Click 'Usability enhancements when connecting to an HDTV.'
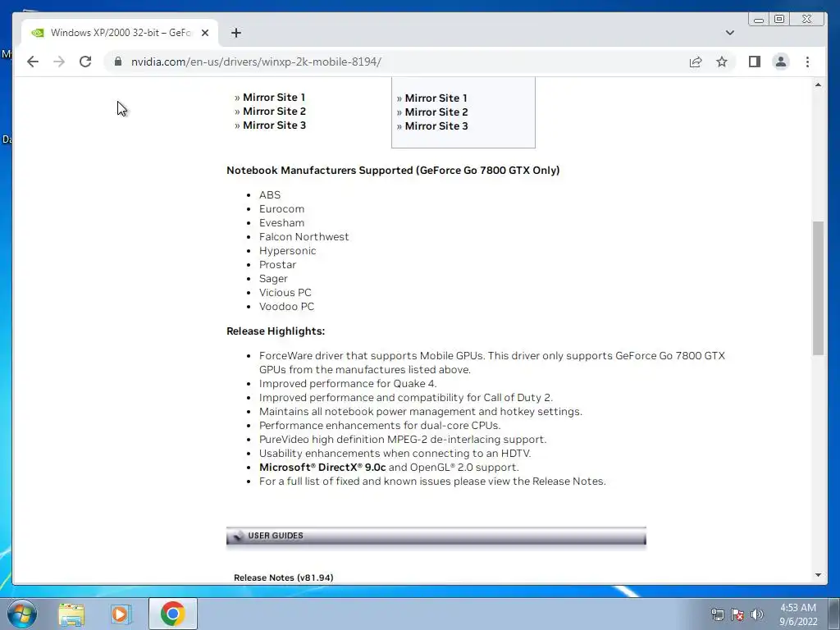840x630 pixels. tap(395, 453)
